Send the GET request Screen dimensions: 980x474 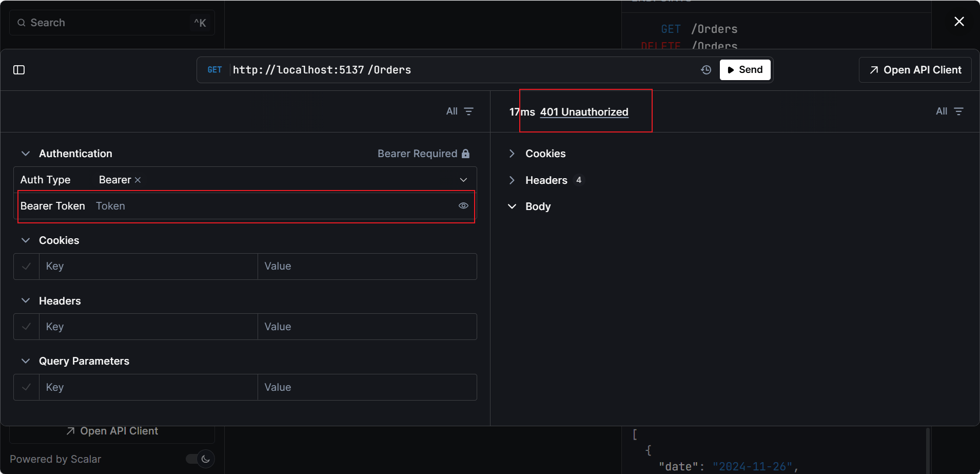[x=745, y=70]
